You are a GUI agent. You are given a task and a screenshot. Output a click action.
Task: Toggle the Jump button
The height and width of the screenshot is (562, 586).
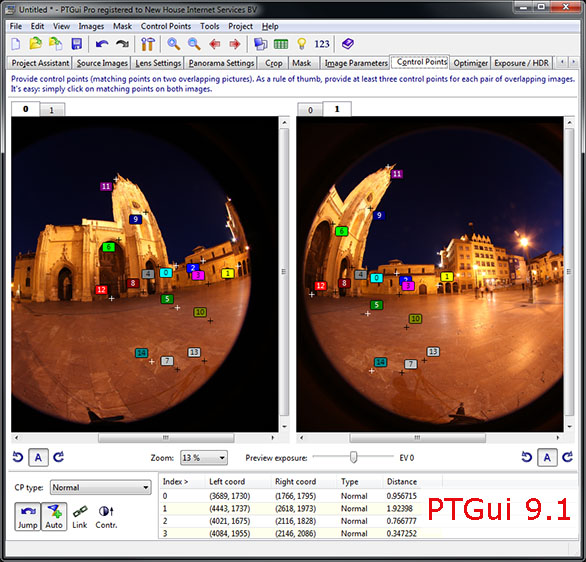coord(28,516)
